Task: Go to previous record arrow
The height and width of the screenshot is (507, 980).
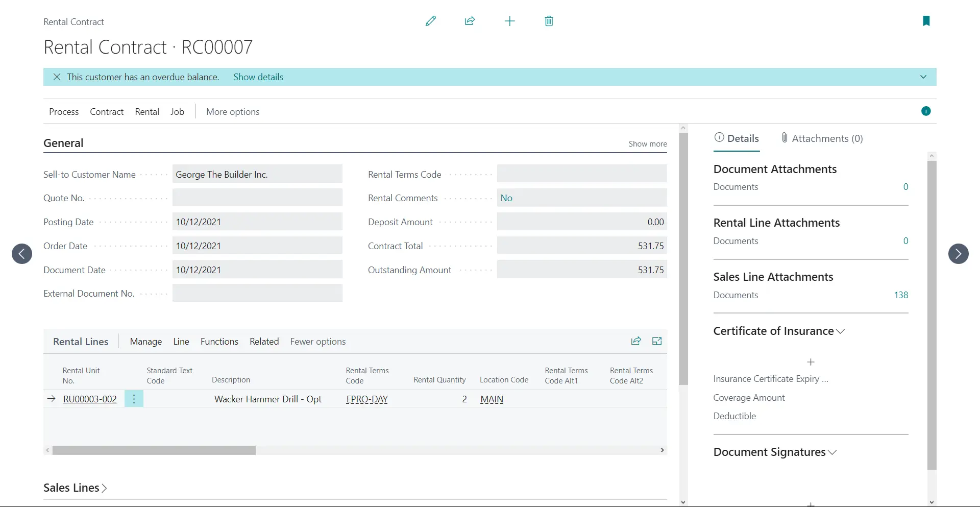Action: coord(22,254)
